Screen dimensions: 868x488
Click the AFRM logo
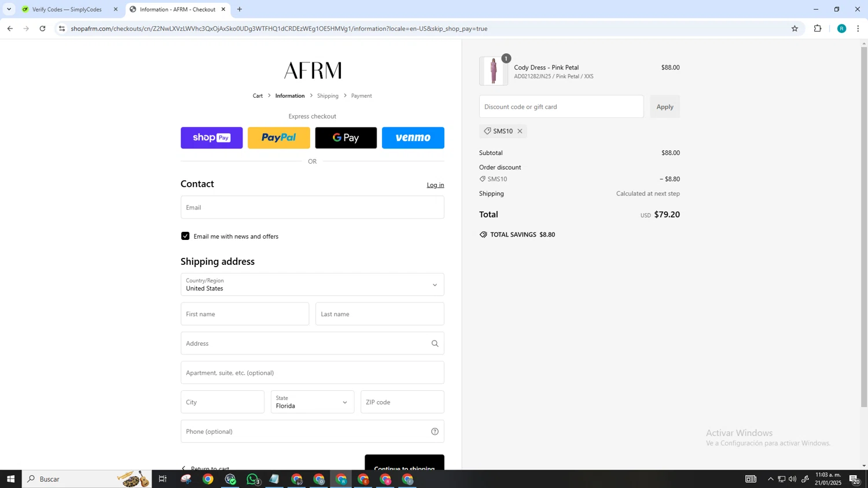point(312,71)
